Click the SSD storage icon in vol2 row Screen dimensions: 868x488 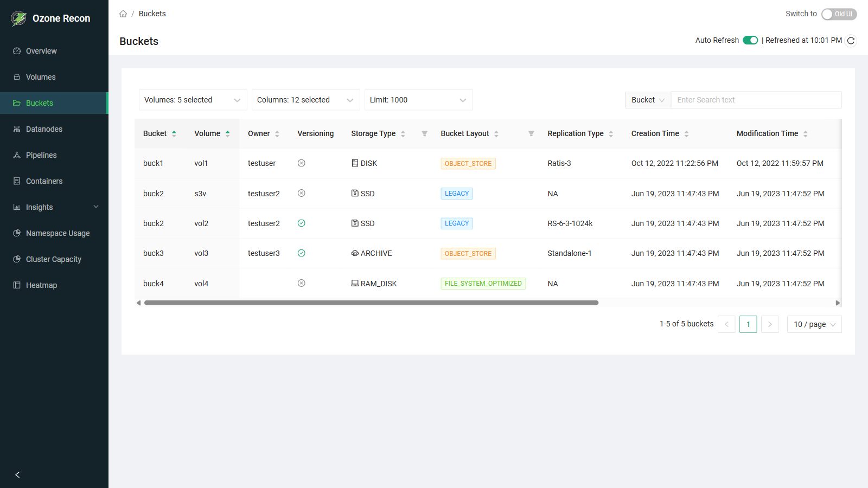click(355, 223)
